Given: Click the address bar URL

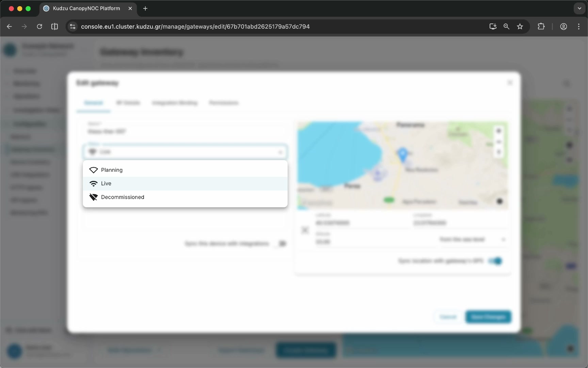Looking at the screenshot, I should (195, 27).
